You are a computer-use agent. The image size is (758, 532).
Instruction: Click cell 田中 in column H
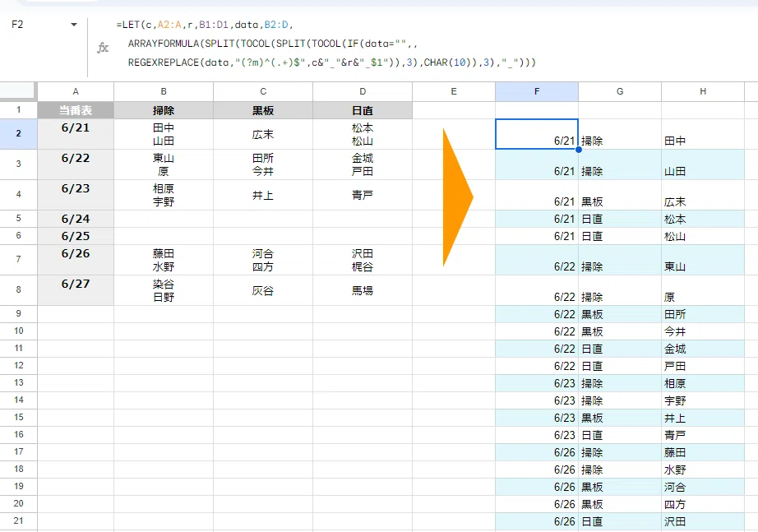point(703,134)
